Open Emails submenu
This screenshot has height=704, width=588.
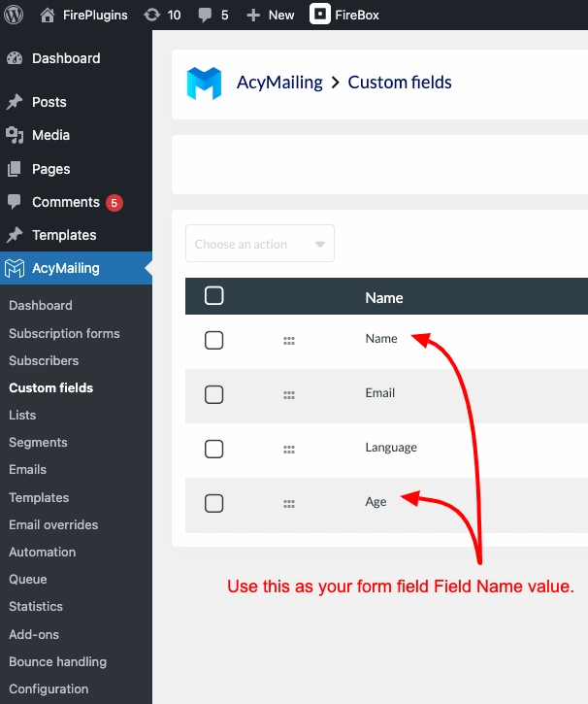click(28, 470)
